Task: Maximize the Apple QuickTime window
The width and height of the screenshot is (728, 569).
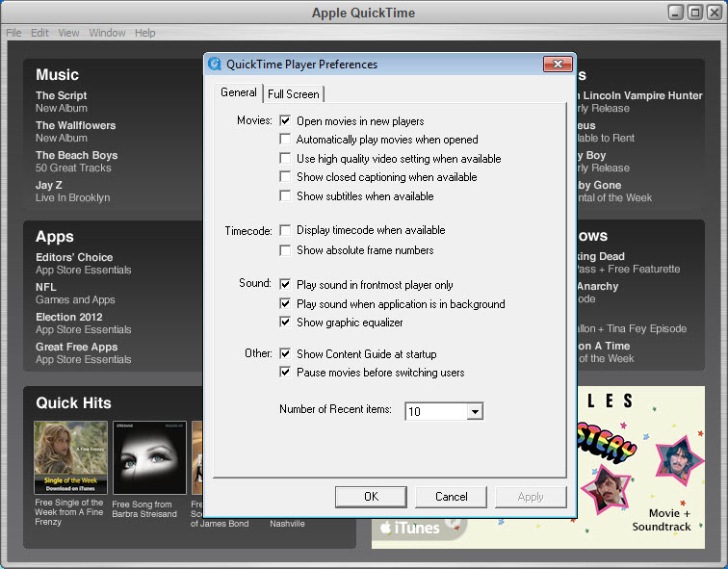Action: 695,13
